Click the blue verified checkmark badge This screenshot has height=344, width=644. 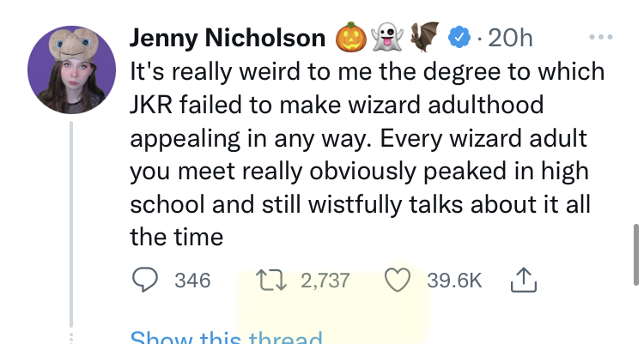(459, 38)
